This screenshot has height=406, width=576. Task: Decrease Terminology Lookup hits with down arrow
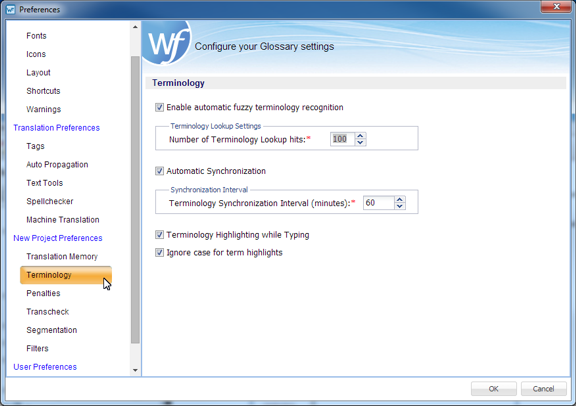[x=360, y=143]
